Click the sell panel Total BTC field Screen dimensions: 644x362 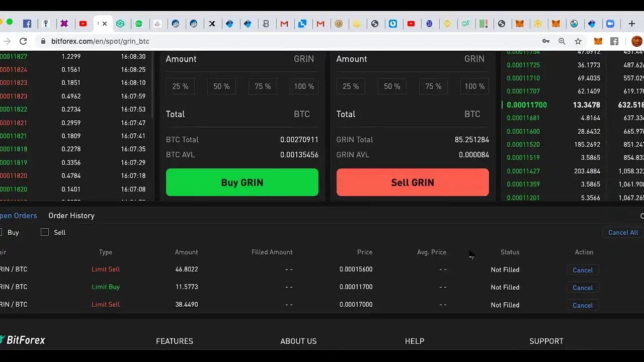pos(413,115)
